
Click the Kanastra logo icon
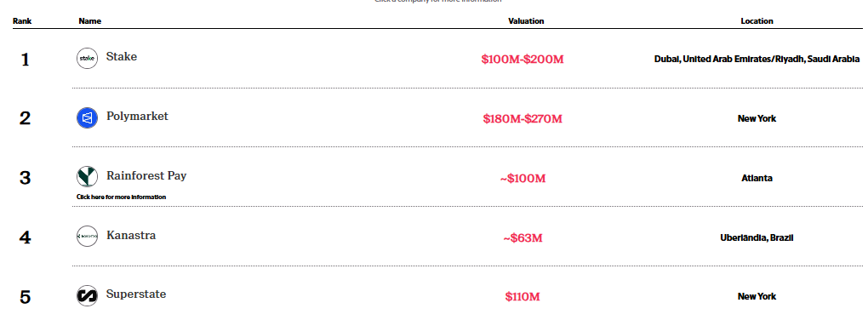(x=87, y=237)
